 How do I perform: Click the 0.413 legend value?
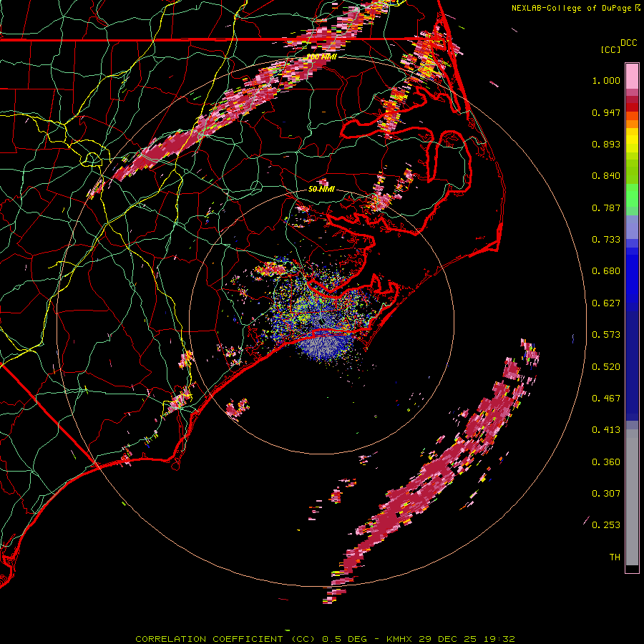[x=606, y=430]
